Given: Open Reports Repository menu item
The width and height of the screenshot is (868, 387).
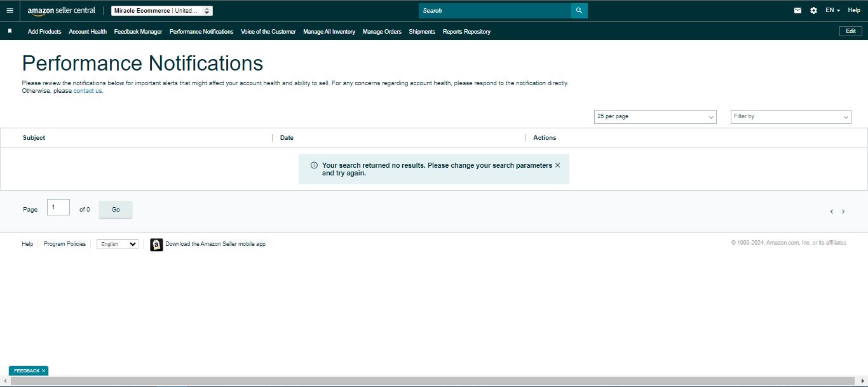Looking at the screenshot, I should click(466, 32).
